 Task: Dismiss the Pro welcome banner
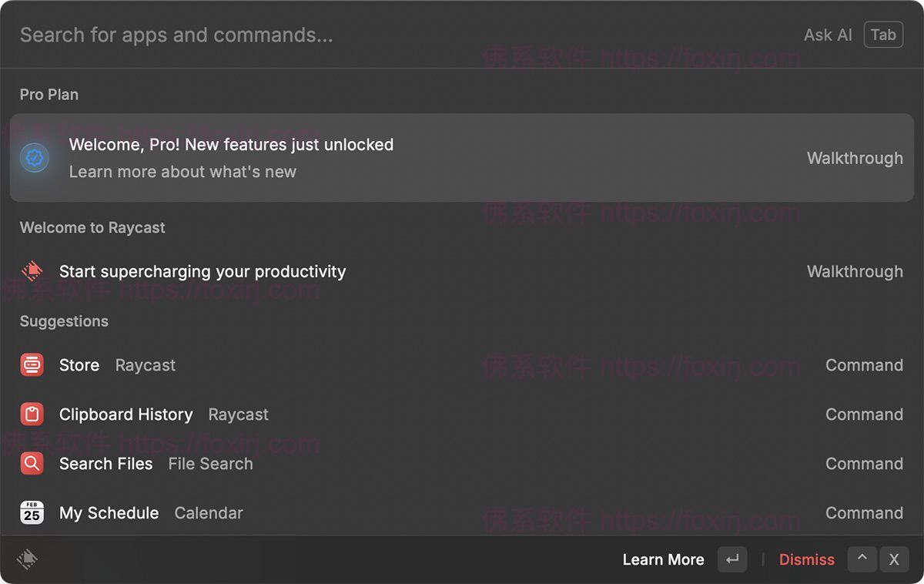[x=806, y=560]
